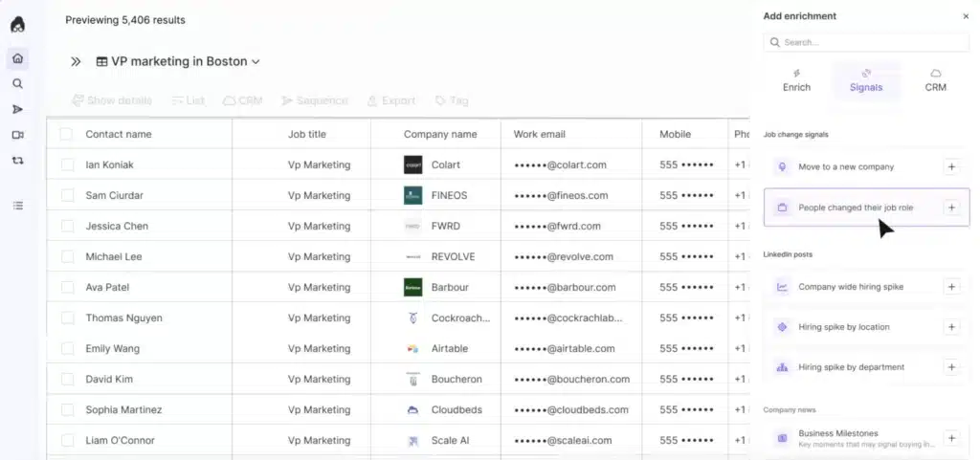Switch to the CRM tab in enrichment panel

point(936,81)
